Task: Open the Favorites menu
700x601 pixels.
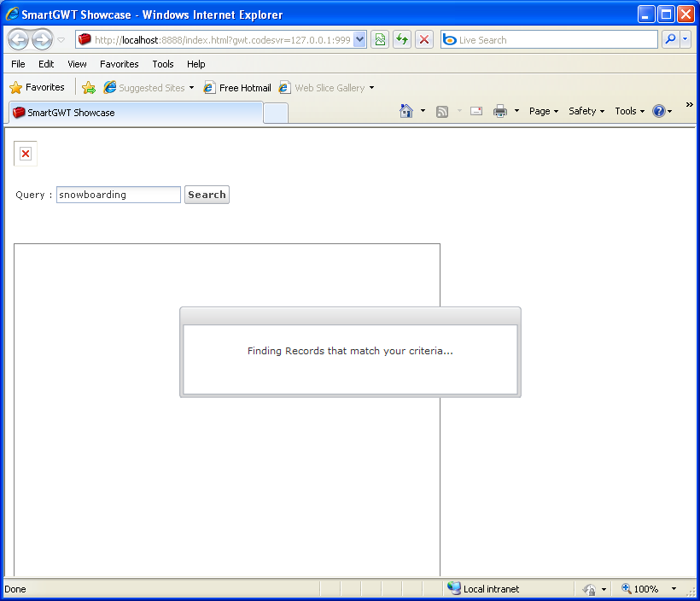Action: [x=120, y=64]
